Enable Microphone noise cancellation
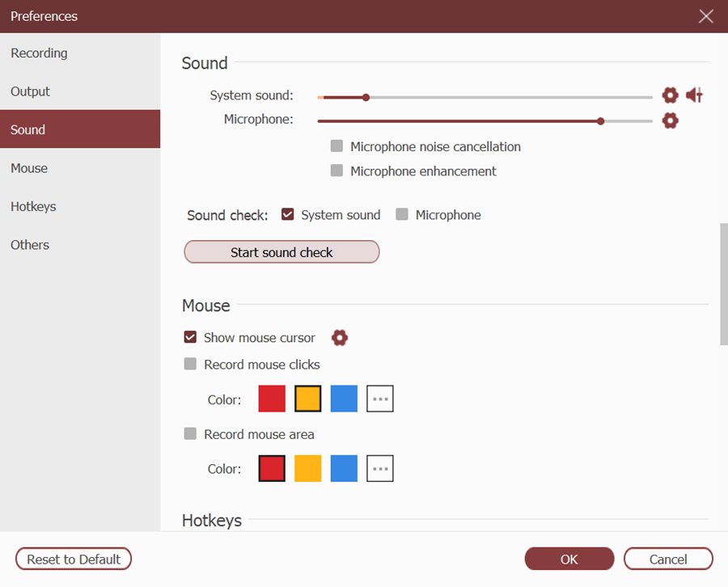Image resolution: width=728 pixels, height=587 pixels. [336, 146]
